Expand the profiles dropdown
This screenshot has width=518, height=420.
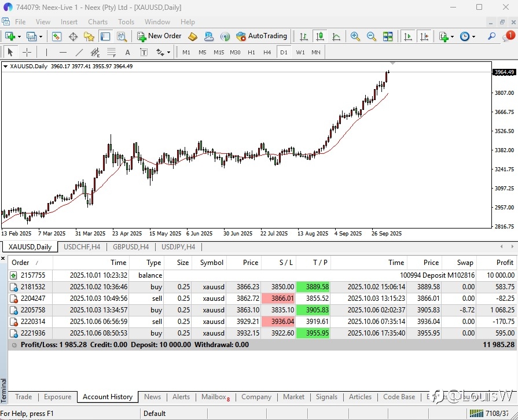click(x=41, y=36)
